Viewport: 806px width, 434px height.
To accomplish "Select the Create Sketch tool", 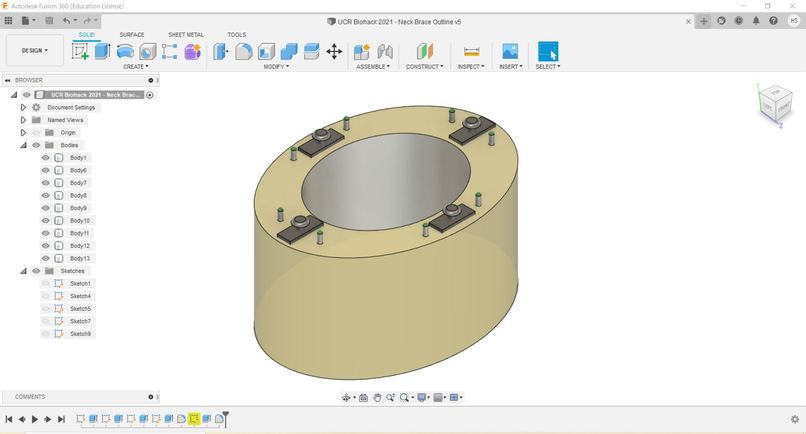I will (80, 51).
